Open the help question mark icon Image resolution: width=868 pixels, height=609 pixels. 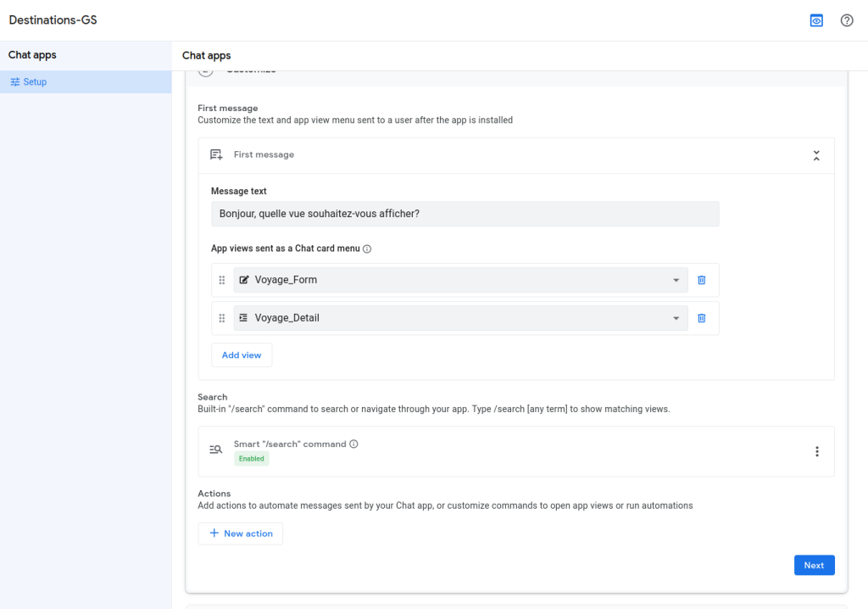(x=847, y=20)
